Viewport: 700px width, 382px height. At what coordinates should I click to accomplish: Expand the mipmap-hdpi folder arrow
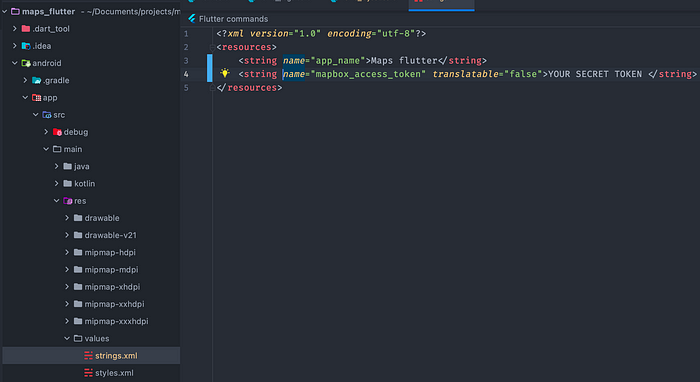click(67, 253)
